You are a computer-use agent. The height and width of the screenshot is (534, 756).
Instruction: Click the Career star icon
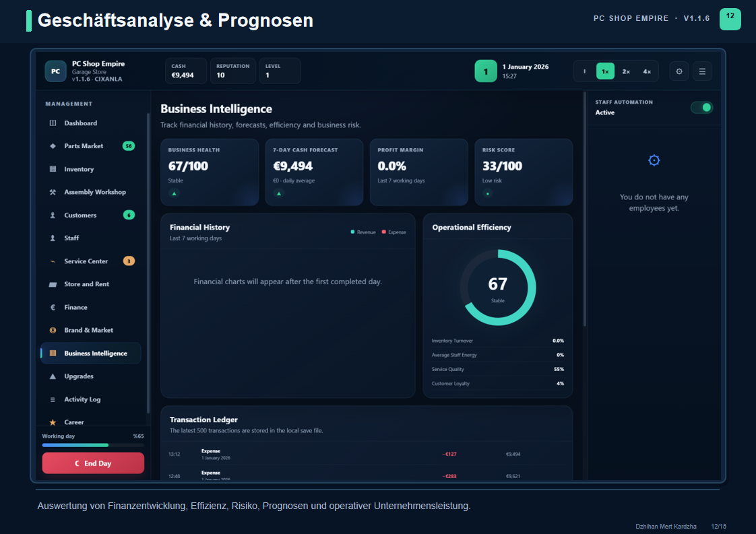(x=53, y=422)
